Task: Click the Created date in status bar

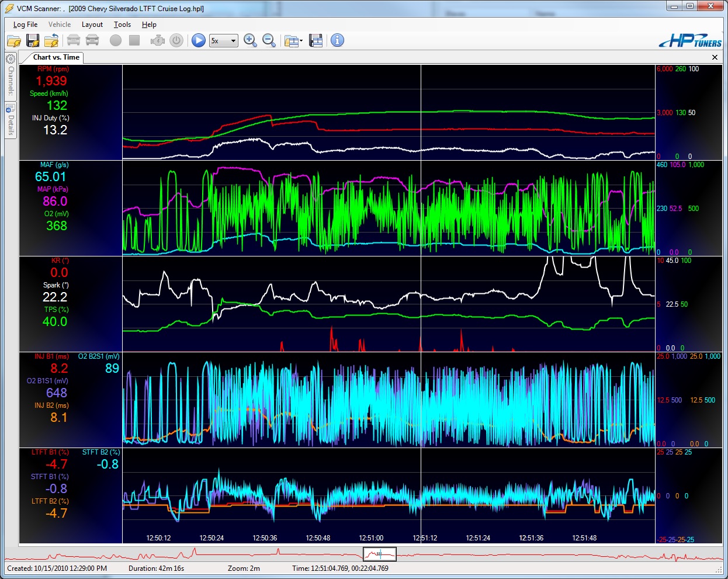Action: tap(57, 568)
